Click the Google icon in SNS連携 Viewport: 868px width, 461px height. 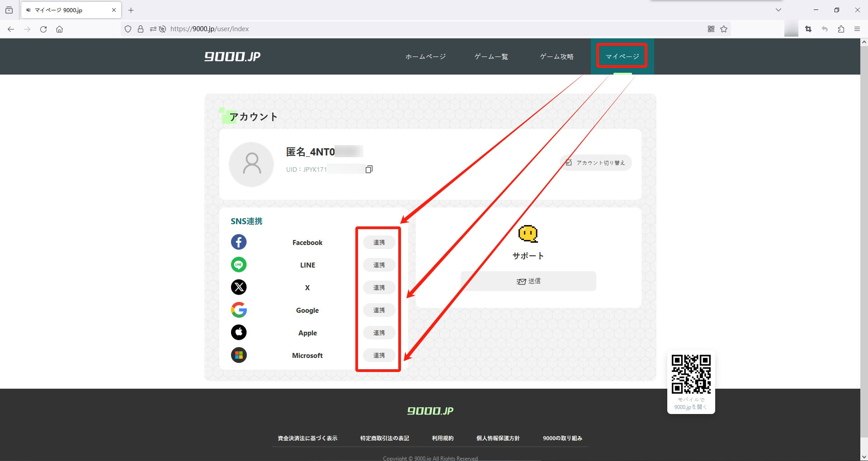[239, 310]
